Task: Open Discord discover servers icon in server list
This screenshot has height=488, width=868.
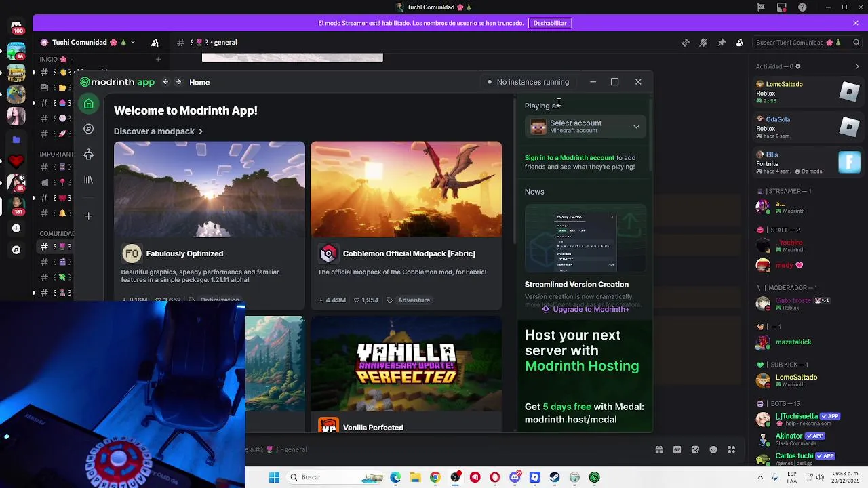Action: coord(16,250)
